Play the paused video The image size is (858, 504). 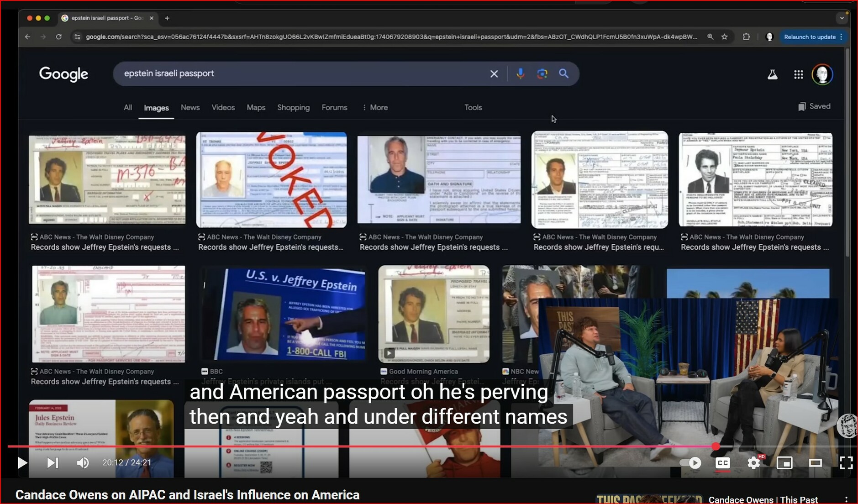[x=21, y=463]
